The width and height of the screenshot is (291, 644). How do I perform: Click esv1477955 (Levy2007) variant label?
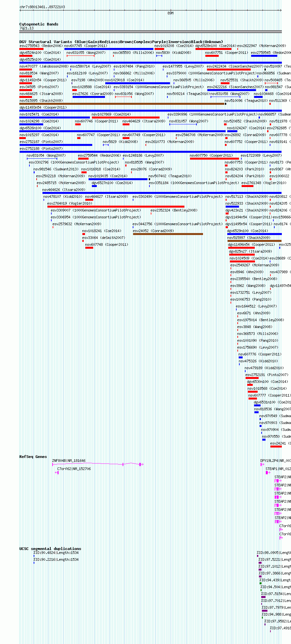pos(183,66)
